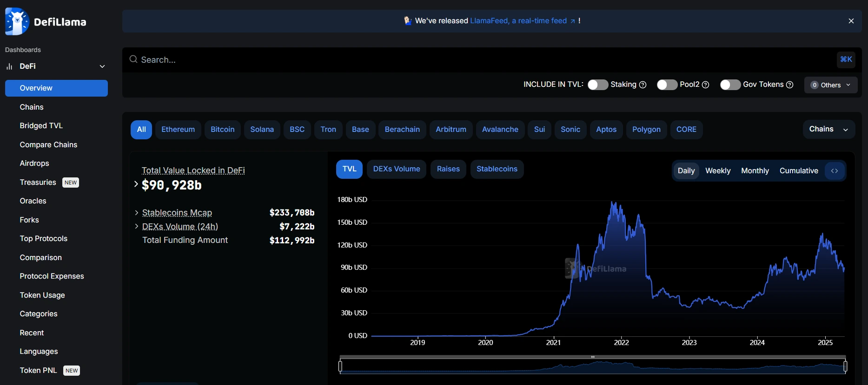Open the Chains dropdown
The width and height of the screenshot is (868, 385).
tap(829, 129)
